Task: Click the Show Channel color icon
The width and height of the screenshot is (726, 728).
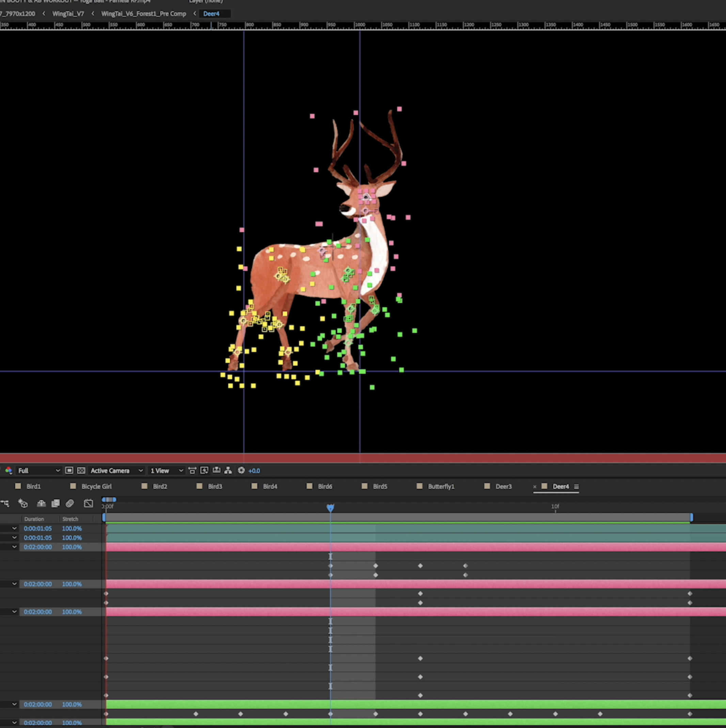Action: (x=8, y=470)
